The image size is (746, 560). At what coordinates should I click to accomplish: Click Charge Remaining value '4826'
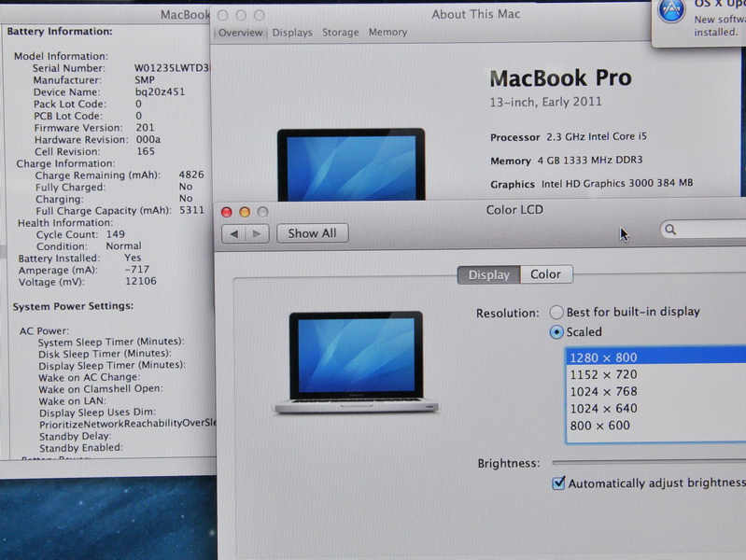click(191, 175)
